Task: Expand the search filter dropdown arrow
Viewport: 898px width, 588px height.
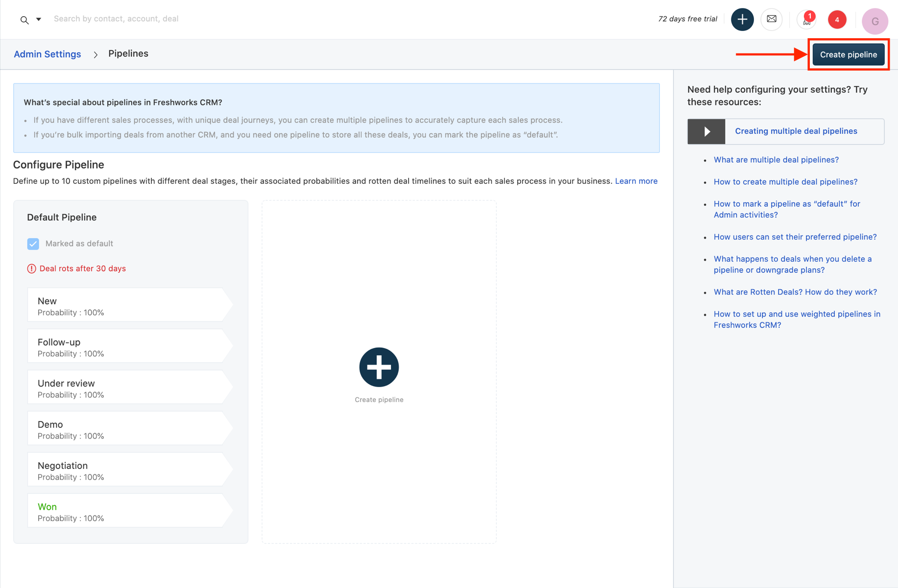Action: click(39, 20)
